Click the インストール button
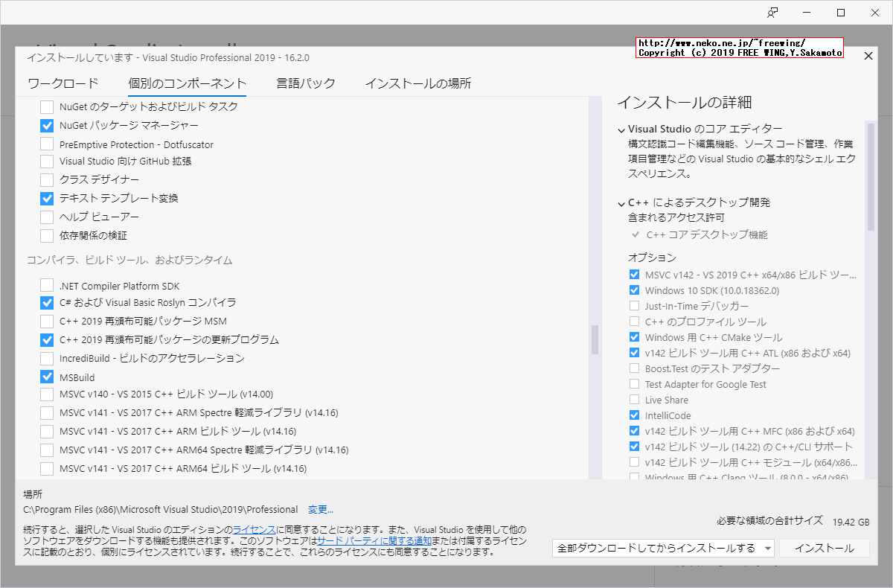The width and height of the screenshot is (893, 588). [824, 547]
